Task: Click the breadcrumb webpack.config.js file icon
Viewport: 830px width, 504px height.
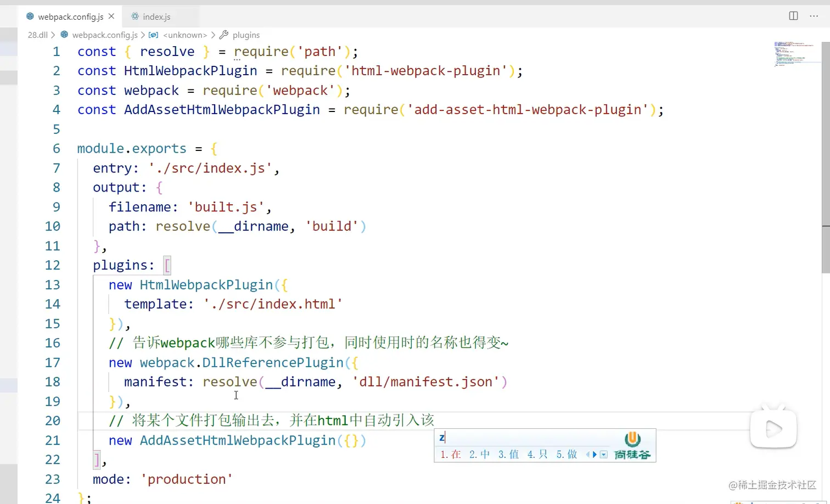Action: [x=64, y=35]
